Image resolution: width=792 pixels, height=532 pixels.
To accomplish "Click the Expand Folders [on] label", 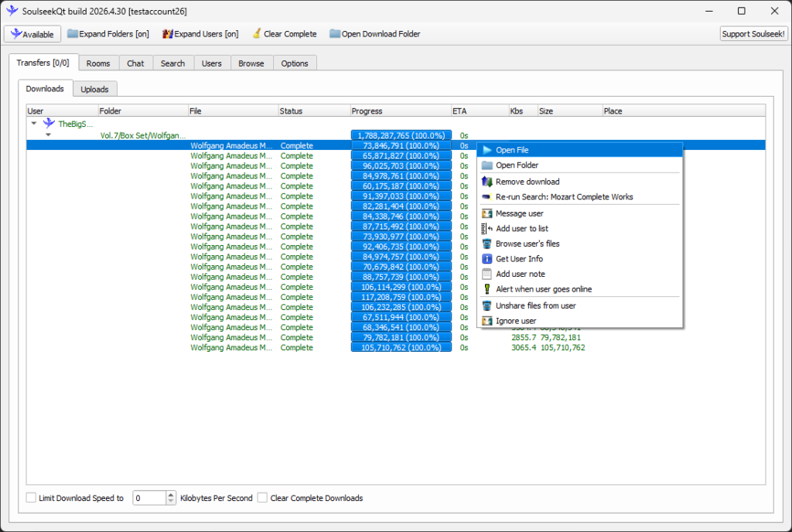I will (114, 34).
